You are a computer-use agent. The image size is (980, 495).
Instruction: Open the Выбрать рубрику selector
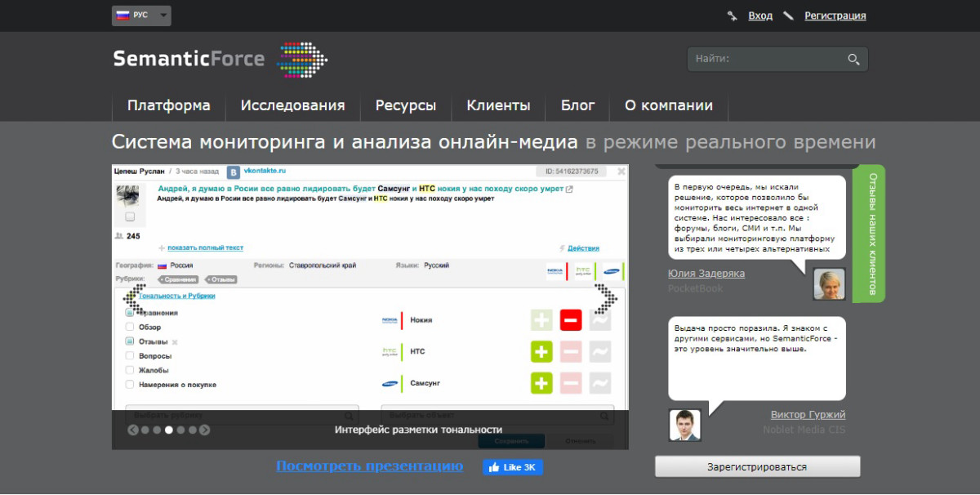coord(243,414)
